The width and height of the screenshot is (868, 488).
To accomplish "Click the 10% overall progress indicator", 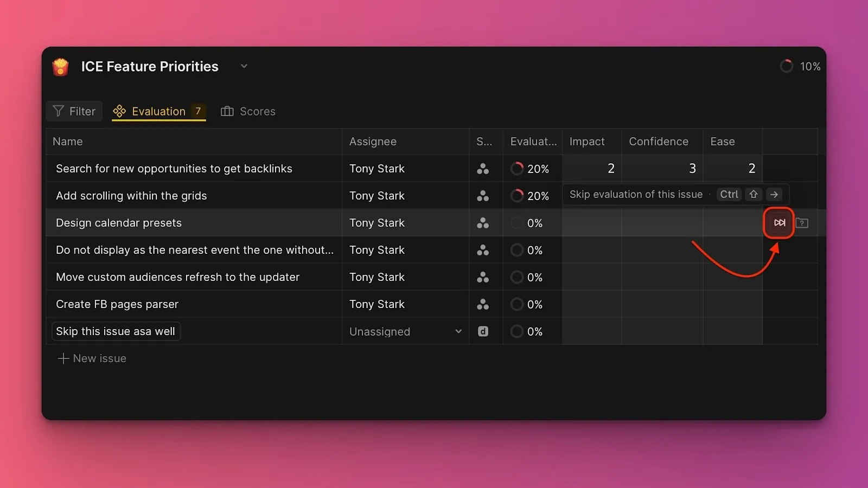I will (800, 66).
